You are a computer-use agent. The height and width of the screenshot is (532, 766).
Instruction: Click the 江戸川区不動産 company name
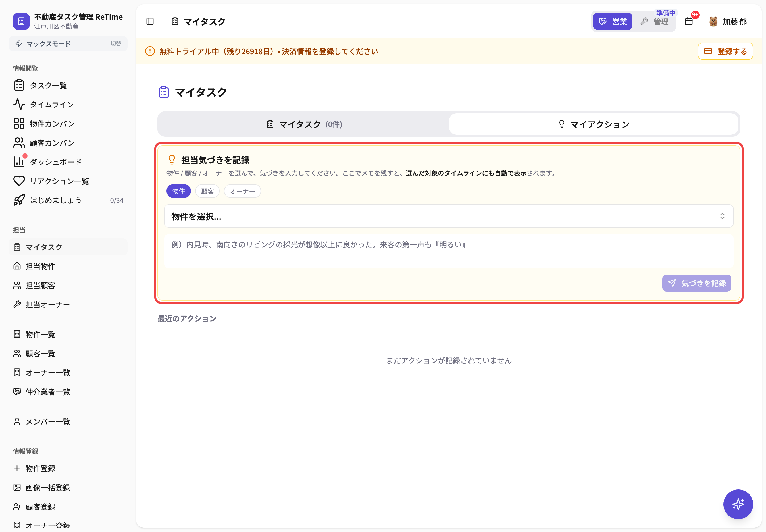(x=56, y=26)
